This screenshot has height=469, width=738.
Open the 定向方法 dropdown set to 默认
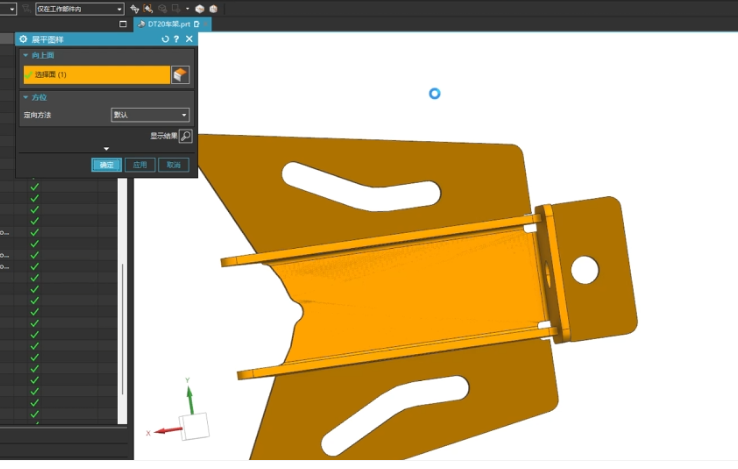click(150, 115)
